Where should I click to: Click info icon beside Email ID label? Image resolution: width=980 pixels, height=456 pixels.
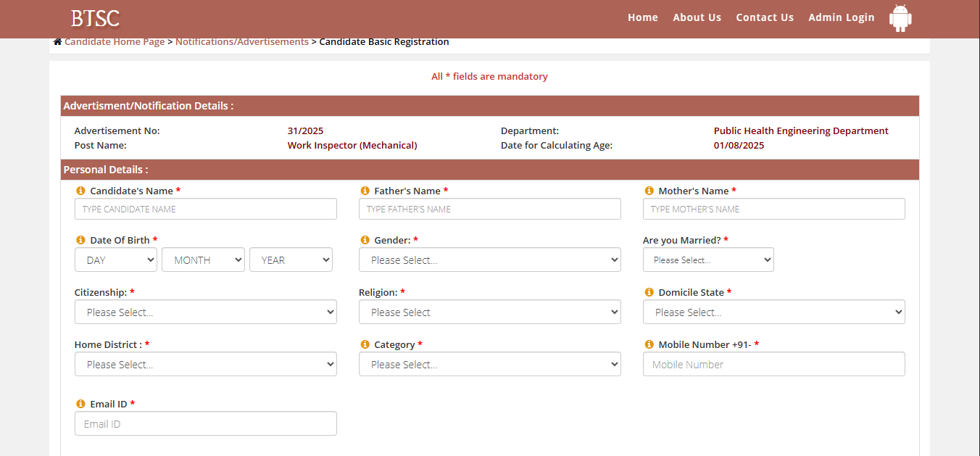pos(80,404)
